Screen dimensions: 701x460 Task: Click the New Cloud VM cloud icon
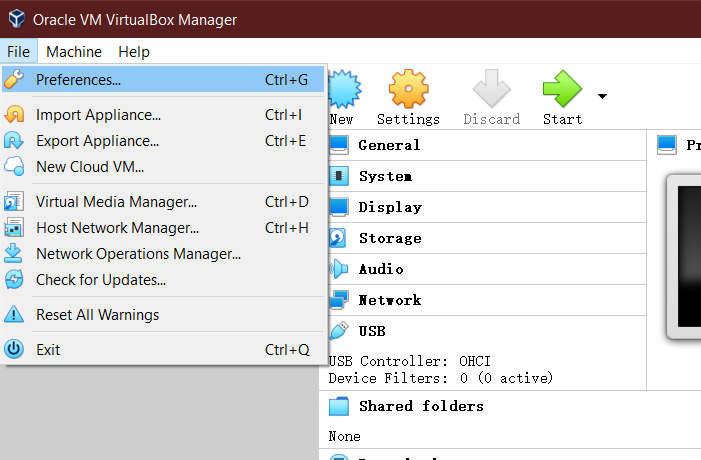click(x=14, y=166)
